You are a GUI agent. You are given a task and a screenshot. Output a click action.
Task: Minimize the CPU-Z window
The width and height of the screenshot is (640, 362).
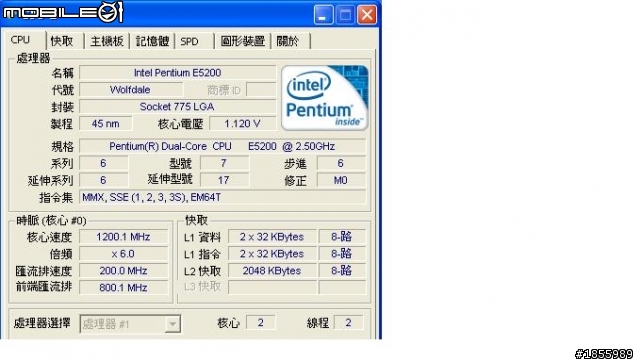323,15
